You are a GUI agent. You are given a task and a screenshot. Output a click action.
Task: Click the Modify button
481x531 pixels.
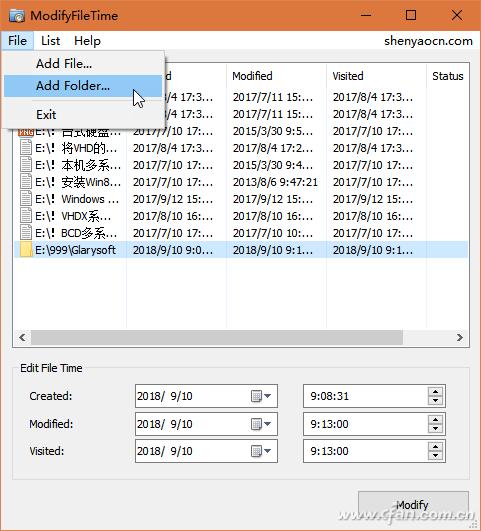point(413,505)
